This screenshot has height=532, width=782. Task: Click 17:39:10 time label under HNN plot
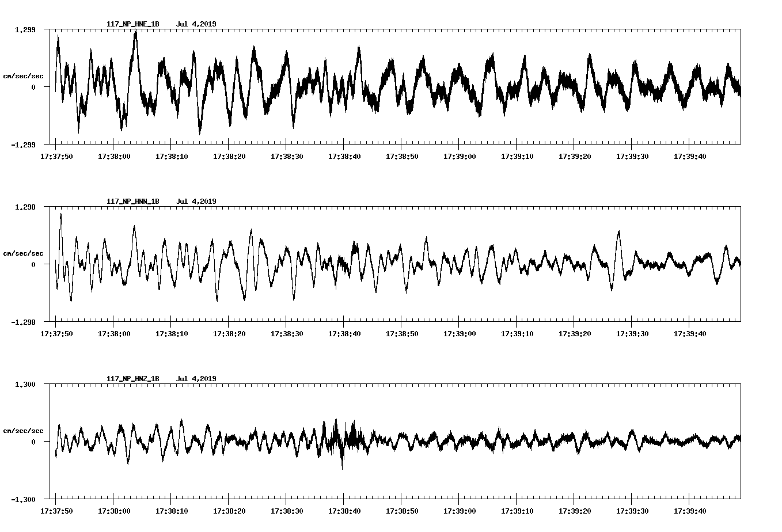pos(517,333)
